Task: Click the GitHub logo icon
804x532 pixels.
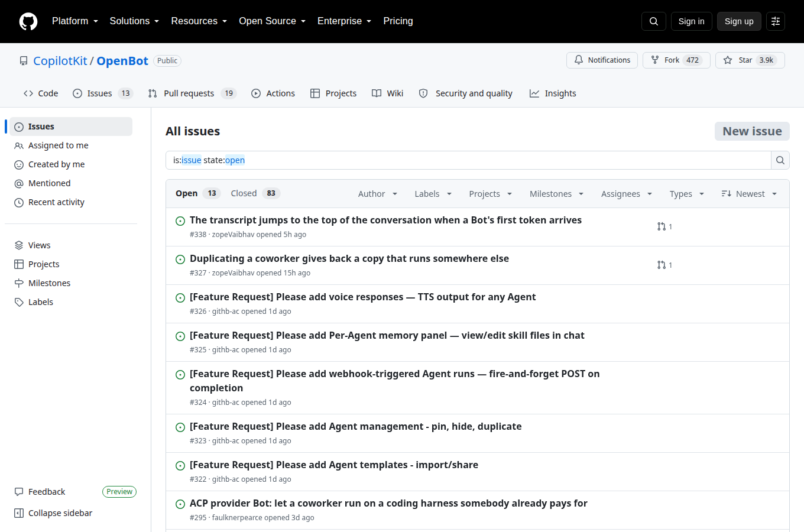Action: [x=28, y=21]
